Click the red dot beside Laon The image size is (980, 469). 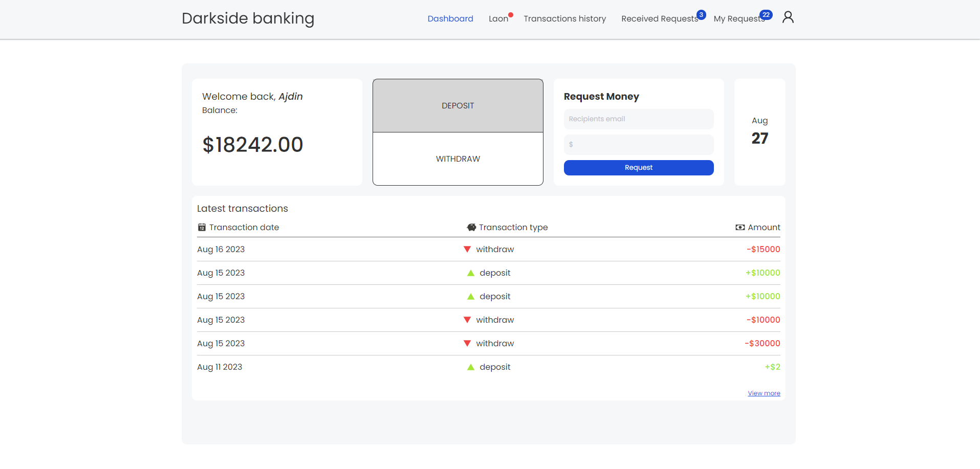(510, 13)
